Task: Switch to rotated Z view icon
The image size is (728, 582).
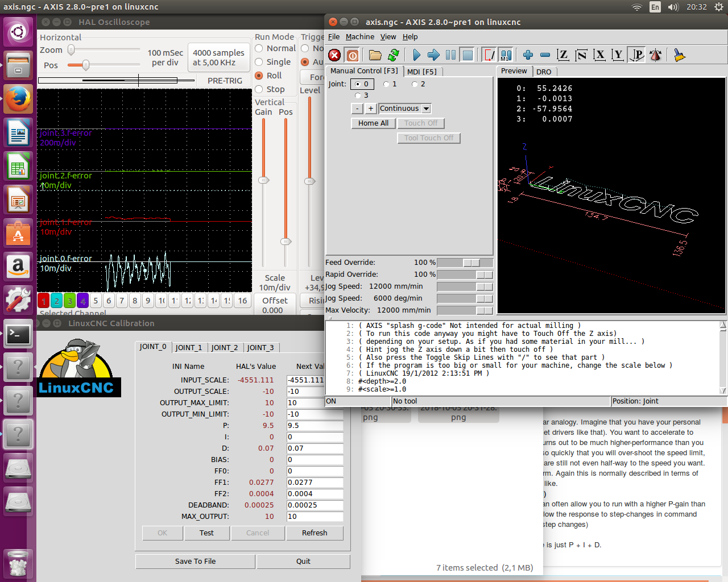Action: [x=581, y=55]
